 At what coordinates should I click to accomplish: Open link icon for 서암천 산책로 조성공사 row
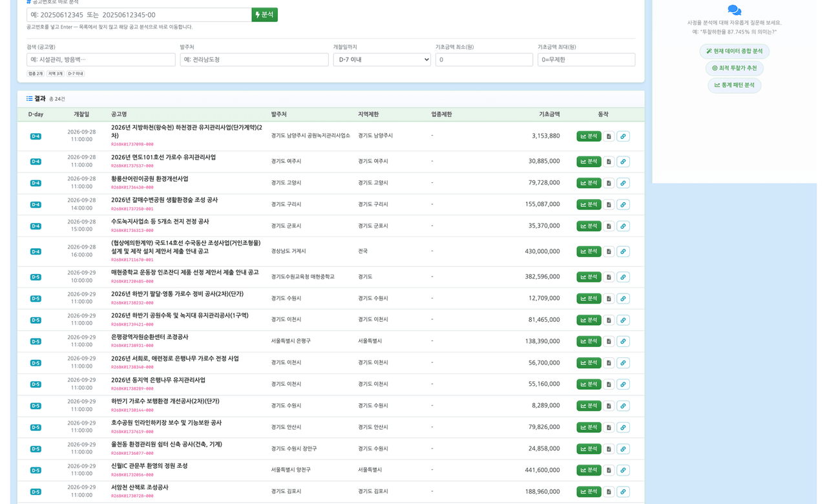(623, 492)
